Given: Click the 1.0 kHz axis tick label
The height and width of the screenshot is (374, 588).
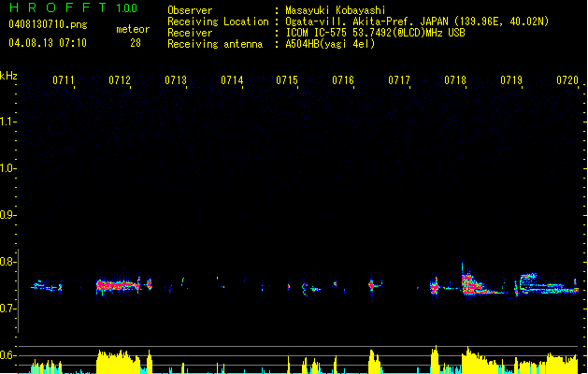Looking at the screenshot, I should (7, 168).
